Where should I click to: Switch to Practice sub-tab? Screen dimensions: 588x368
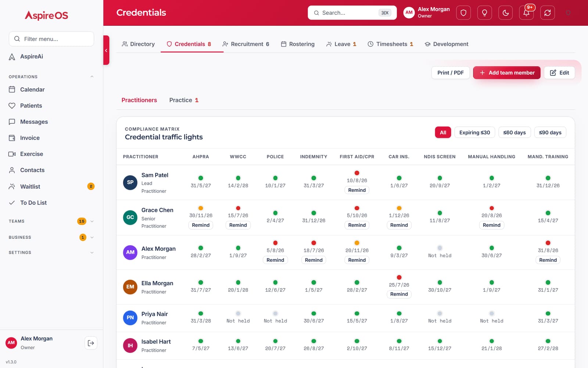[184, 100]
